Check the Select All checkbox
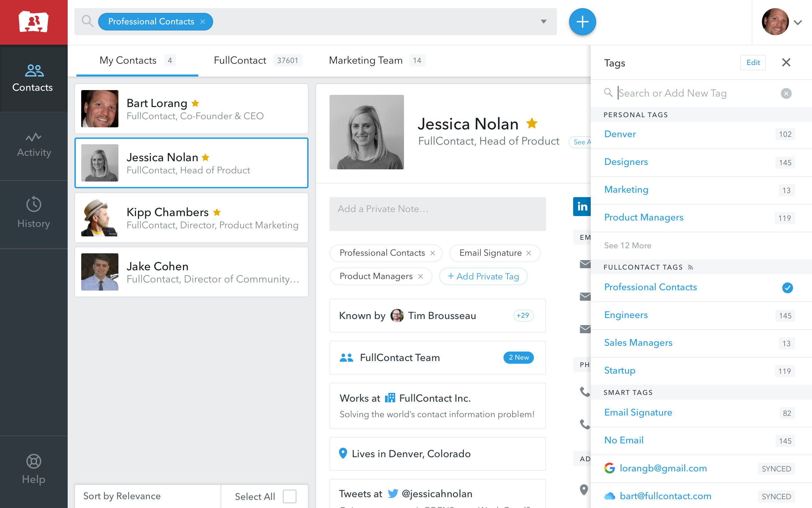Screen dimensions: 812x508 click(290, 496)
